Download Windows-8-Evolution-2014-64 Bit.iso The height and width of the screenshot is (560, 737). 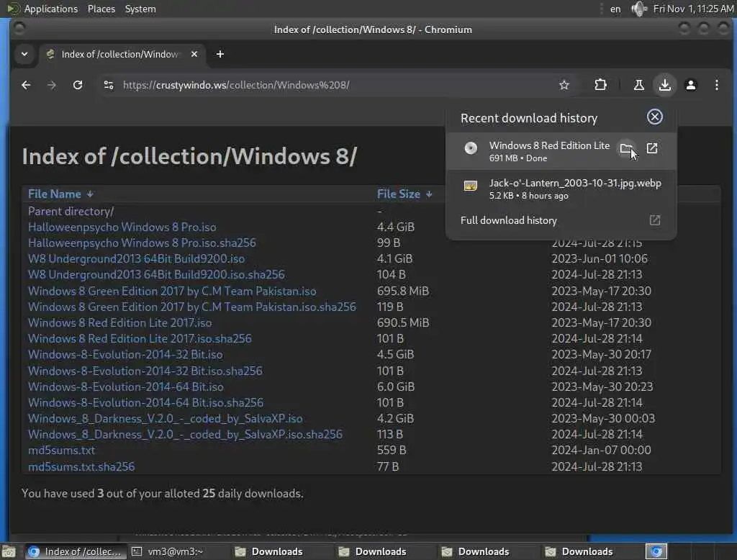(x=126, y=387)
